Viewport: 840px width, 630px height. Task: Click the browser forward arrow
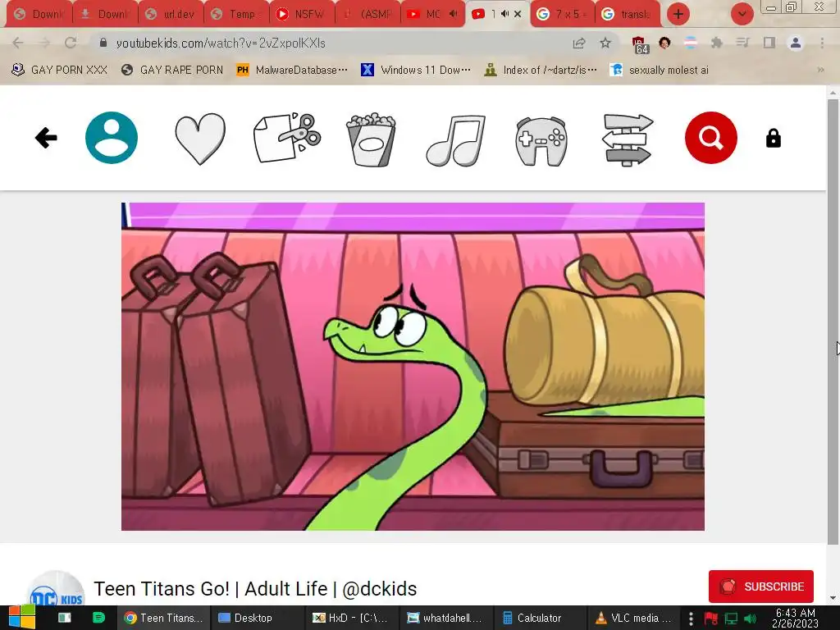click(x=44, y=43)
